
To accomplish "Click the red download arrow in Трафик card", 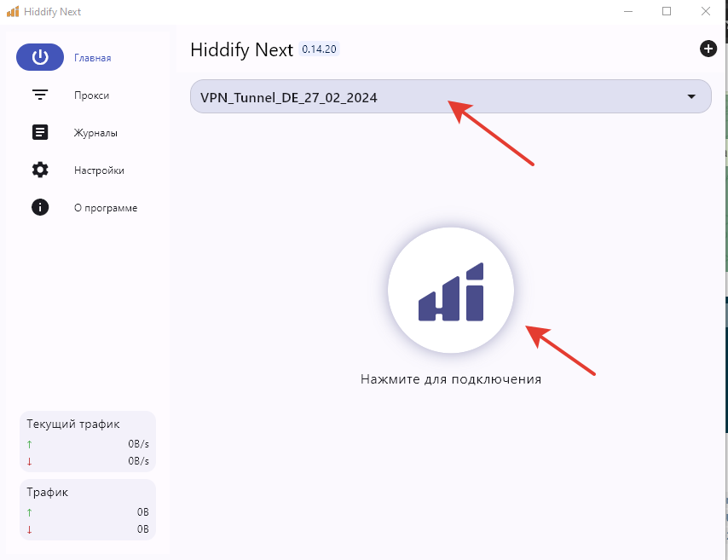I will coord(29,530).
